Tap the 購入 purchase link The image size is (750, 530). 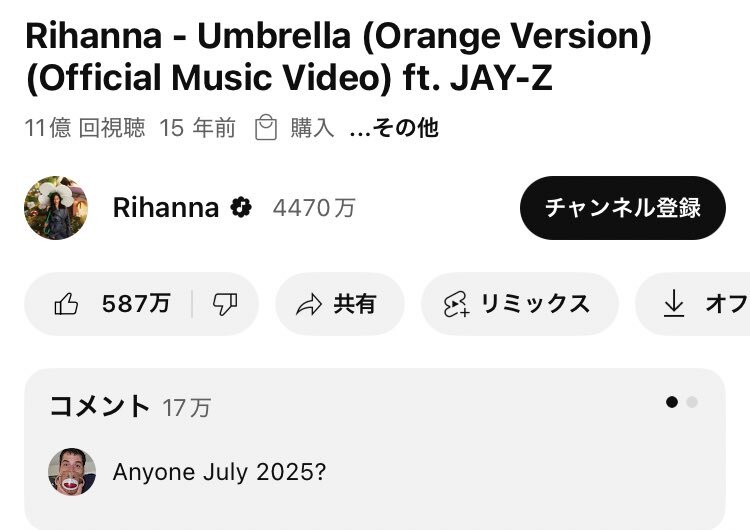point(312,128)
